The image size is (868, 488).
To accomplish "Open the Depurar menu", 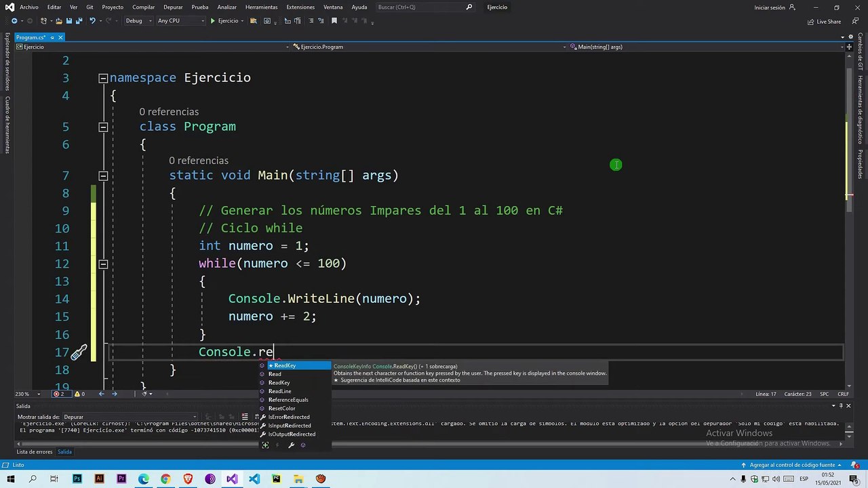I will [173, 7].
